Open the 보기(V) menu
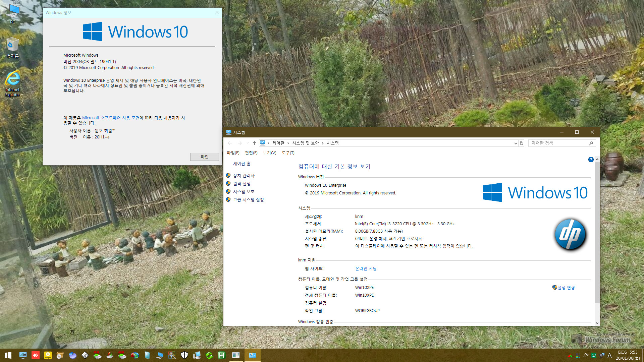This screenshot has height=362, width=644. (x=270, y=153)
